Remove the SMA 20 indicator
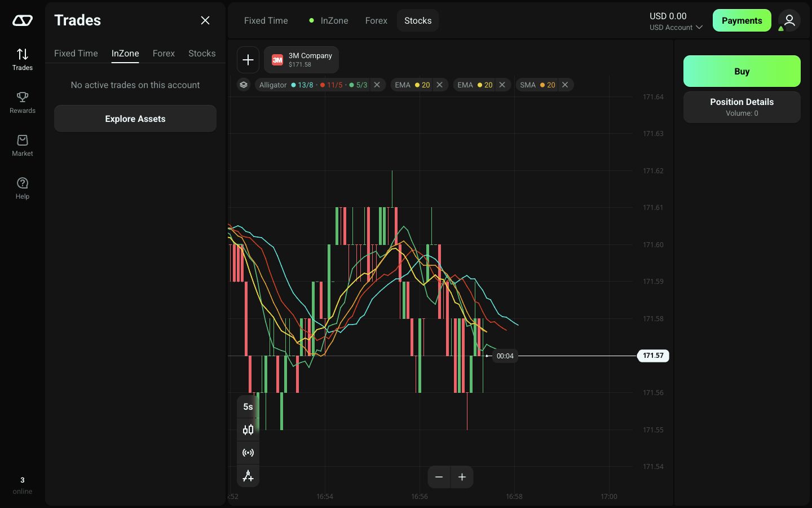 [x=565, y=85]
